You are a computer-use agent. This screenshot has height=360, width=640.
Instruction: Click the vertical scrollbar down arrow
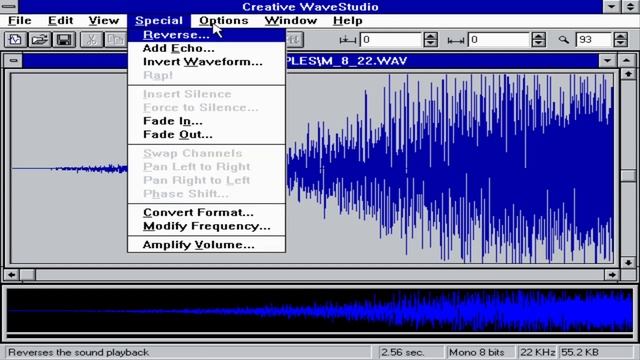point(628,262)
